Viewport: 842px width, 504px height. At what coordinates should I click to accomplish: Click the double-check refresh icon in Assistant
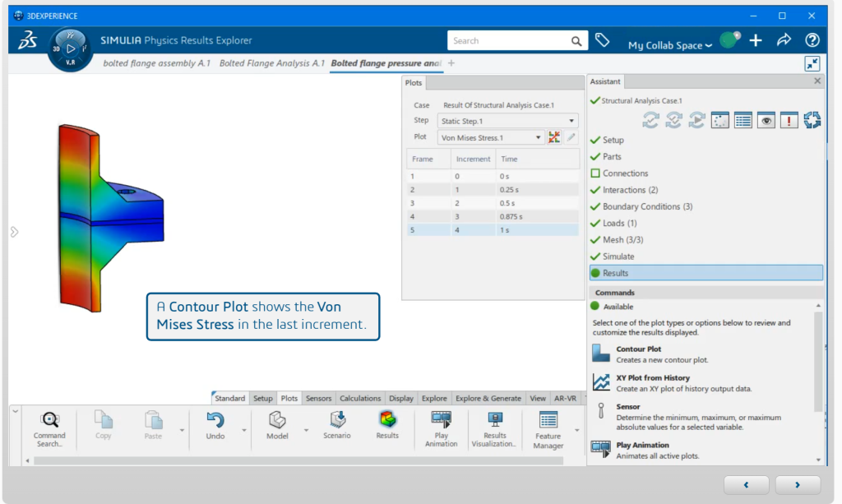[674, 120]
